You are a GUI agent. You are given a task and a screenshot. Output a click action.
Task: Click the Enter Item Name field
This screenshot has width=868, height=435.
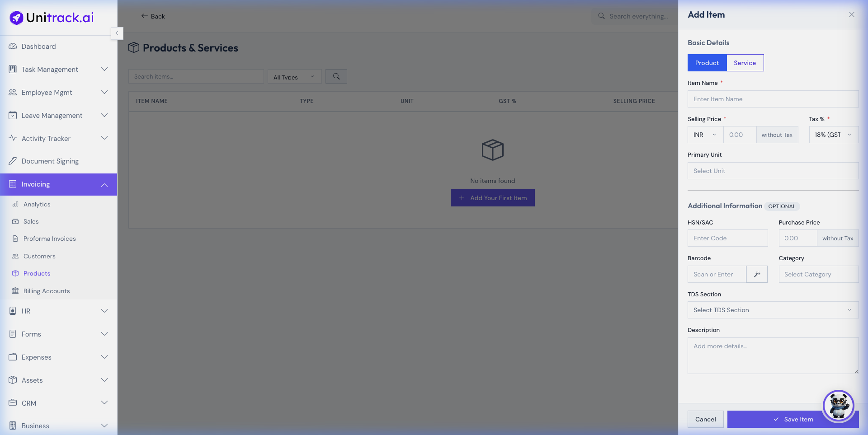point(773,99)
